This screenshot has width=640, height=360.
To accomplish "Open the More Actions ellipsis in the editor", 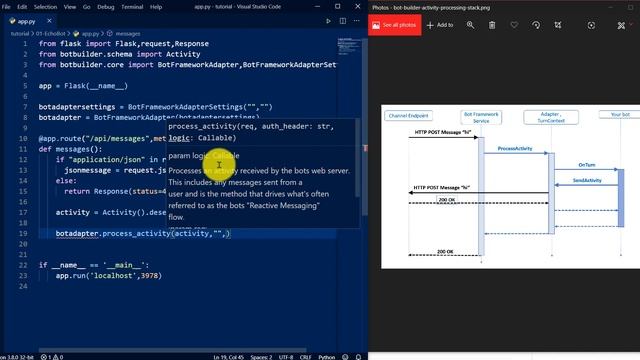I will pos(357,21).
